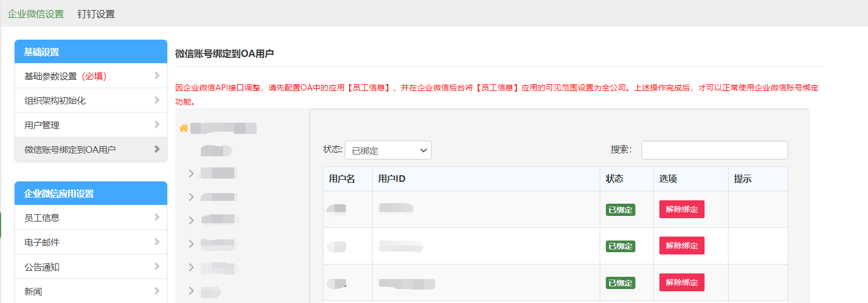The height and width of the screenshot is (303, 868).
Task: Click the chevron icon beside 公告通知
Action: 157,267
